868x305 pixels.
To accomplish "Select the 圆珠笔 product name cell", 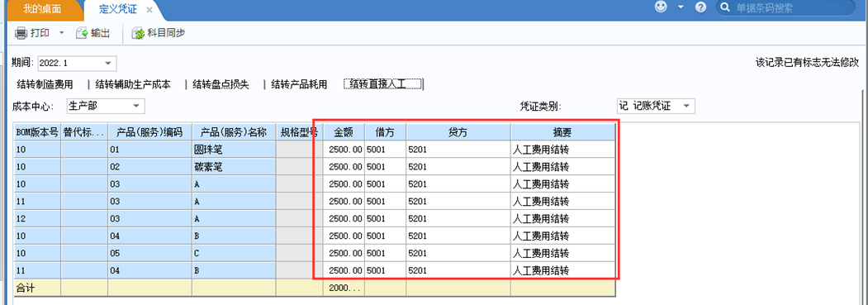I will click(x=235, y=150).
